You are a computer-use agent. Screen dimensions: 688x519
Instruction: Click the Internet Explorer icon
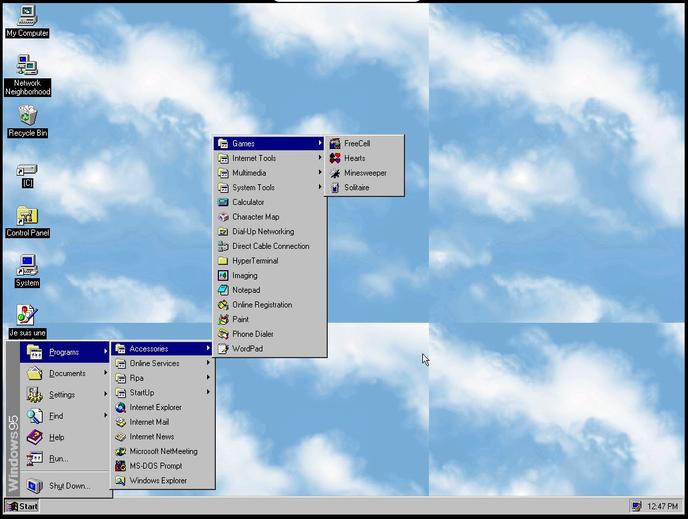[120, 408]
